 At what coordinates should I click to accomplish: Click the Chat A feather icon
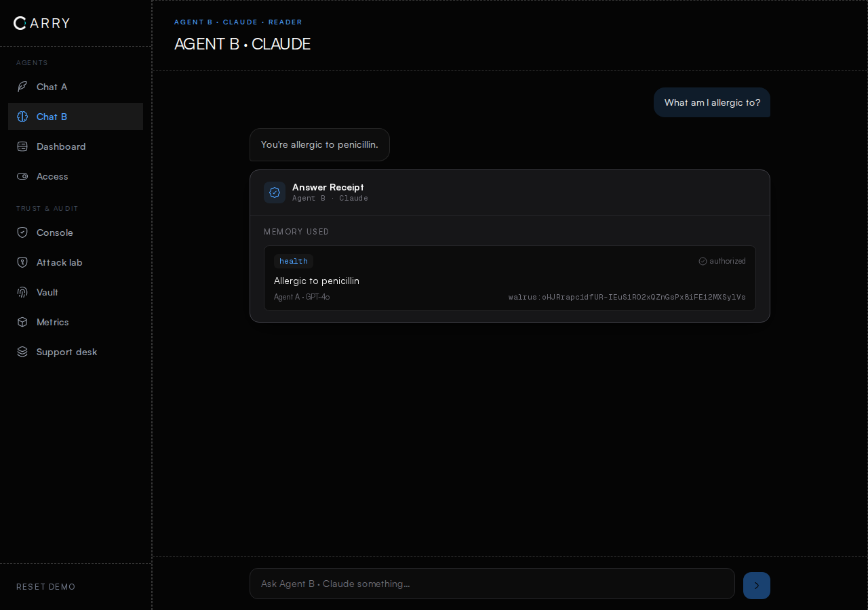[x=22, y=87]
